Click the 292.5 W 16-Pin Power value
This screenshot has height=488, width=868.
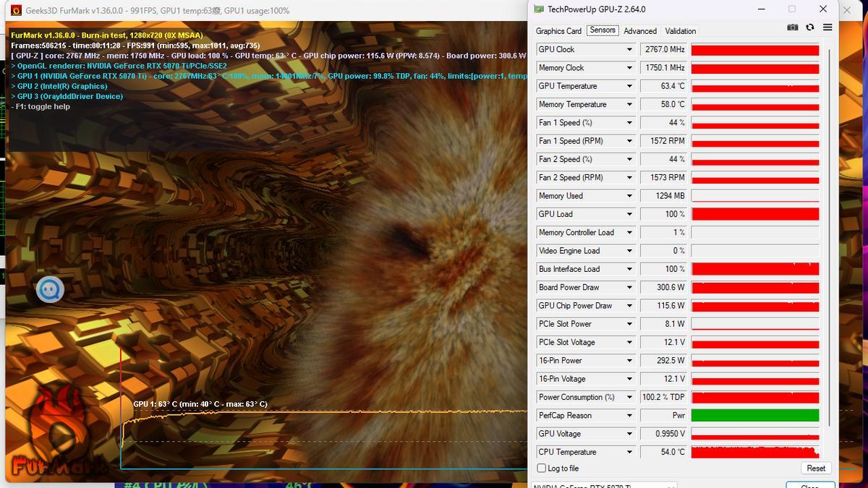tap(664, 361)
